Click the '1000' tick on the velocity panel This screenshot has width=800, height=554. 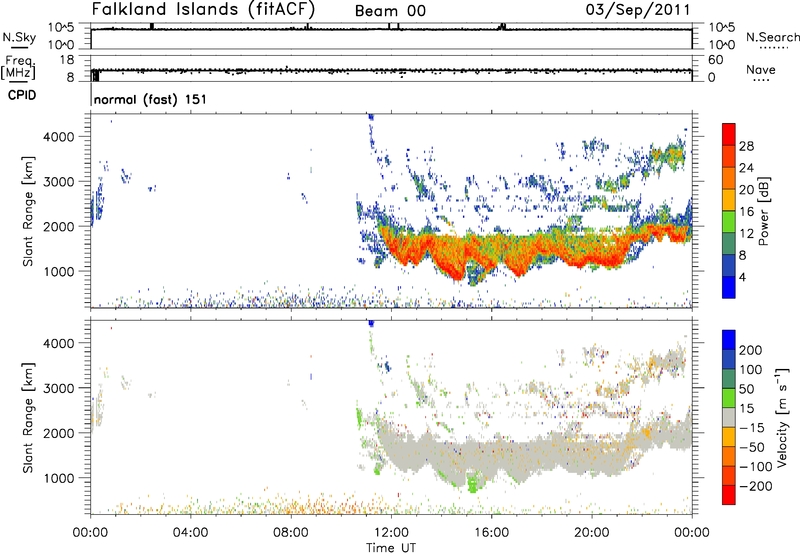(59, 478)
